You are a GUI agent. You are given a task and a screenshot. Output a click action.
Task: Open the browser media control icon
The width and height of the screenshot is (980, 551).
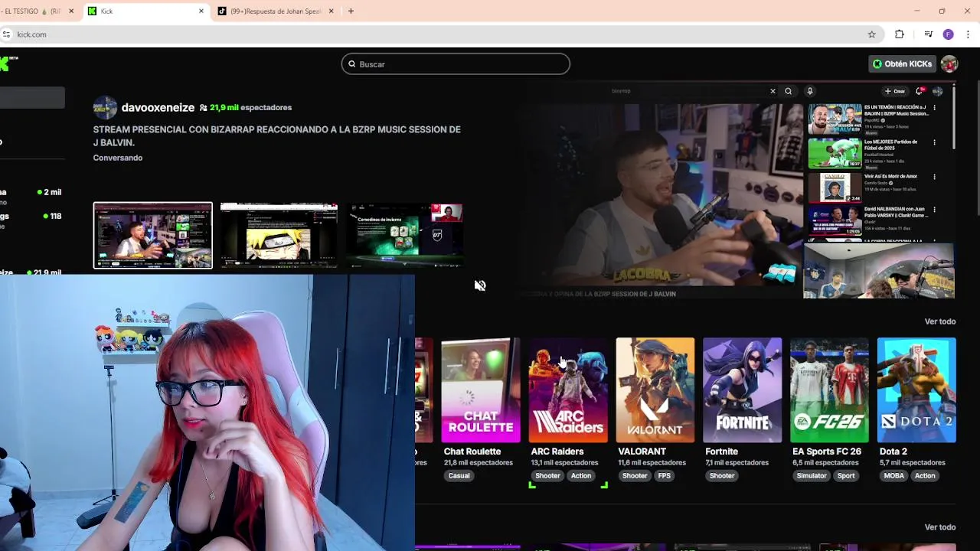(929, 34)
